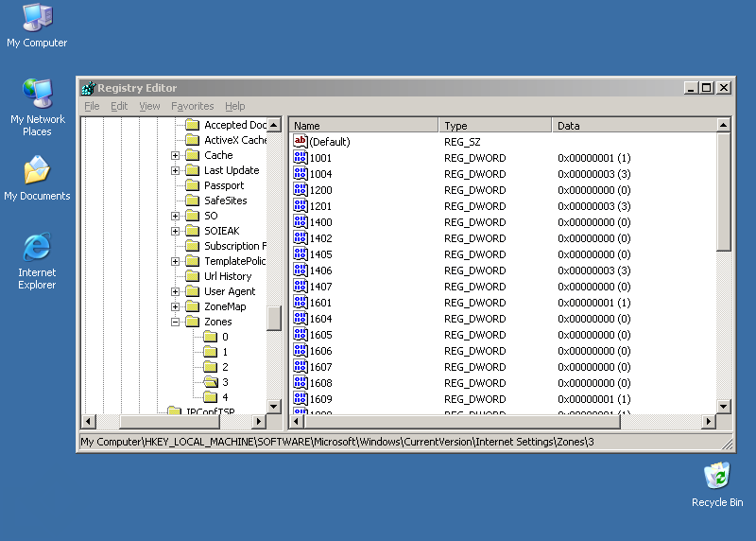Select the DWORD icon for value 1402

300,238
